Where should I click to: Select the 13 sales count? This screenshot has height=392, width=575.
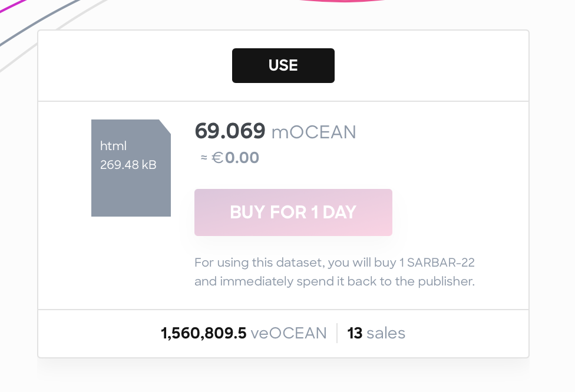[376, 333]
